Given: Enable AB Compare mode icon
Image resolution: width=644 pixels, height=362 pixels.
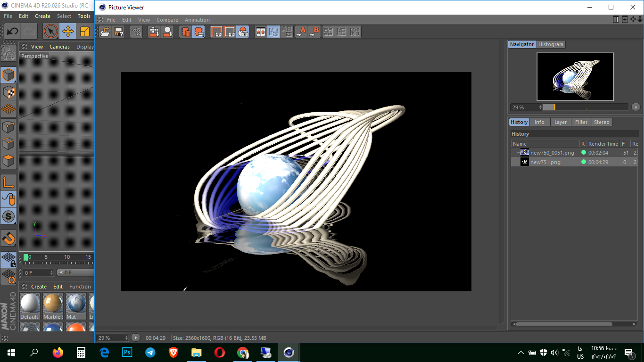Looking at the screenshot, I should pyautogui.click(x=260, y=32).
